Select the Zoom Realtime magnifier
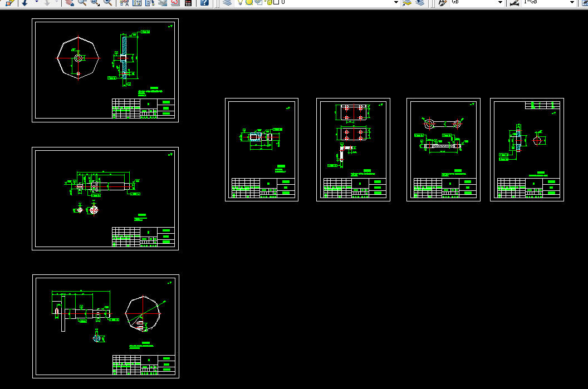588x389 pixels. [82, 3]
